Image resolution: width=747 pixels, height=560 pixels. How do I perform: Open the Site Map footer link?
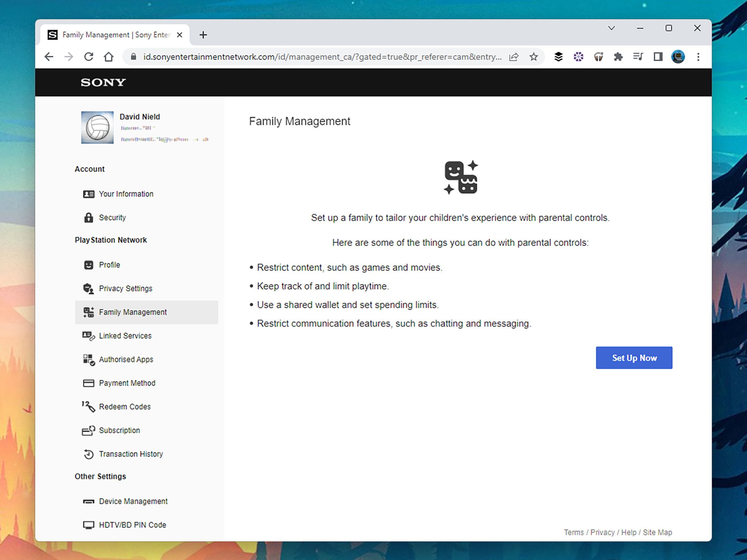(657, 532)
